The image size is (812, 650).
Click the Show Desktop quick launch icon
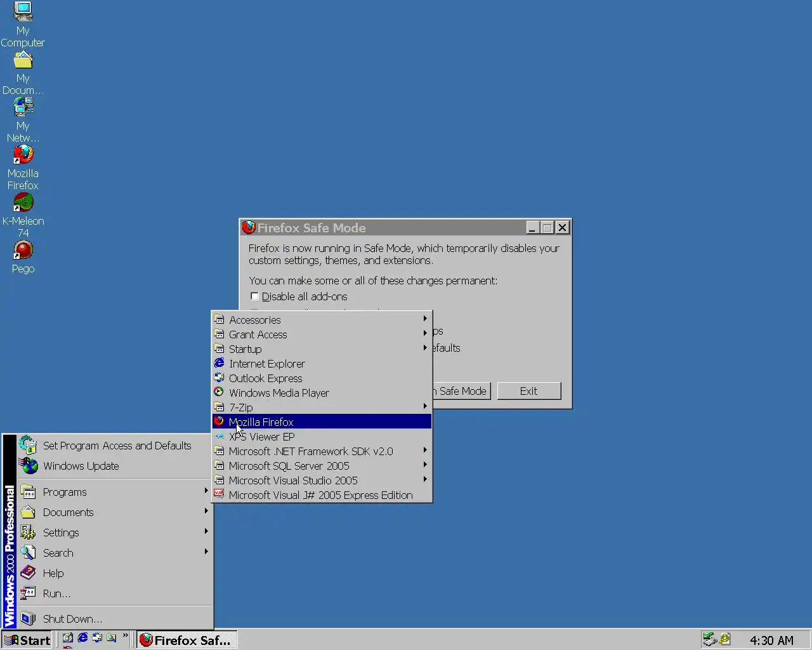pyautogui.click(x=68, y=638)
